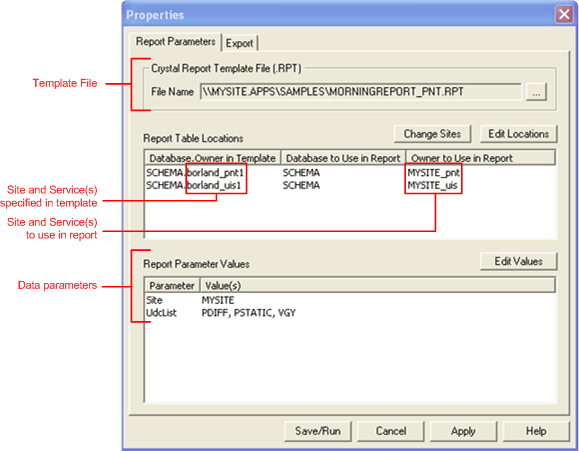
Task: Click the Change Sites button
Action: click(x=432, y=134)
